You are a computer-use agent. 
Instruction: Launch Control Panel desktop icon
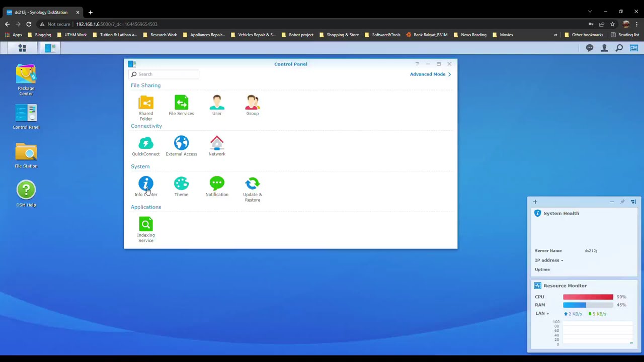pyautogui.click(x=26, y=117)
